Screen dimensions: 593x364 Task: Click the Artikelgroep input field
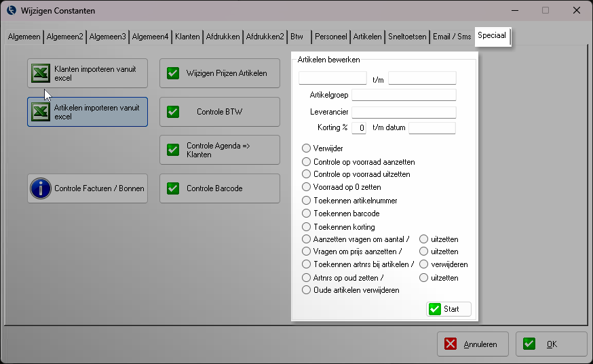(x=404, y=95)
